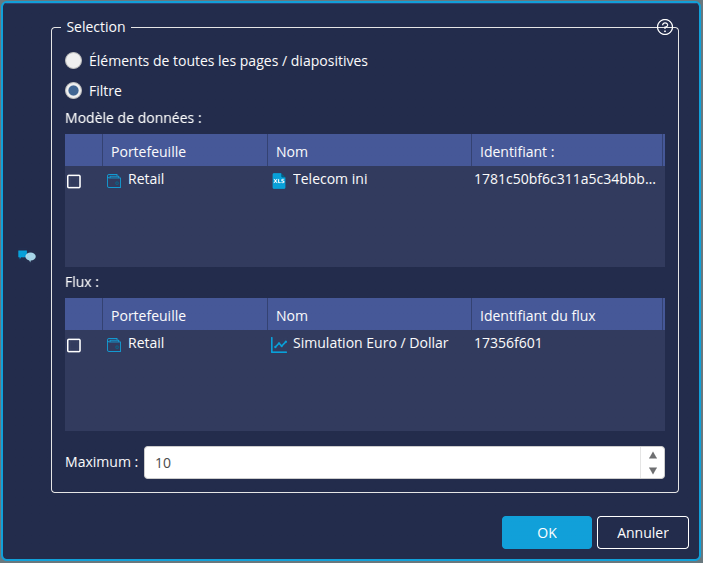
Task: Increase the Maximum value with up arrow
Action: pos(652,455)
